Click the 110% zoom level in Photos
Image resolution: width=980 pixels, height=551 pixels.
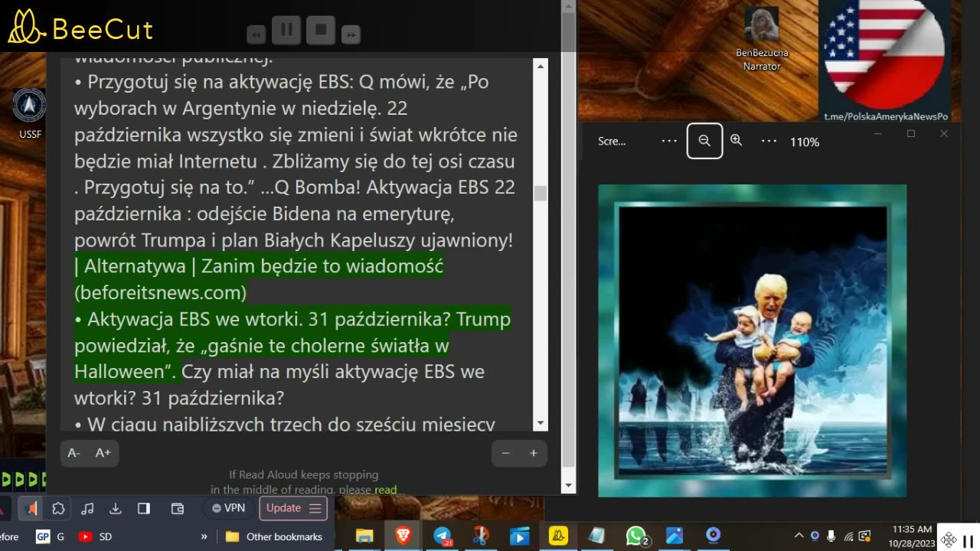pyautogui.click(x=805, y=142)
